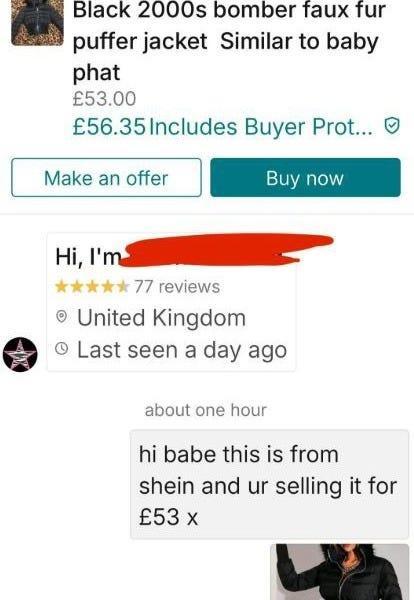Image resolution: width=414 pixels, height=600 pixels.
Task: Tap the 'about one hour' timestamp
Action: point(205,410)
